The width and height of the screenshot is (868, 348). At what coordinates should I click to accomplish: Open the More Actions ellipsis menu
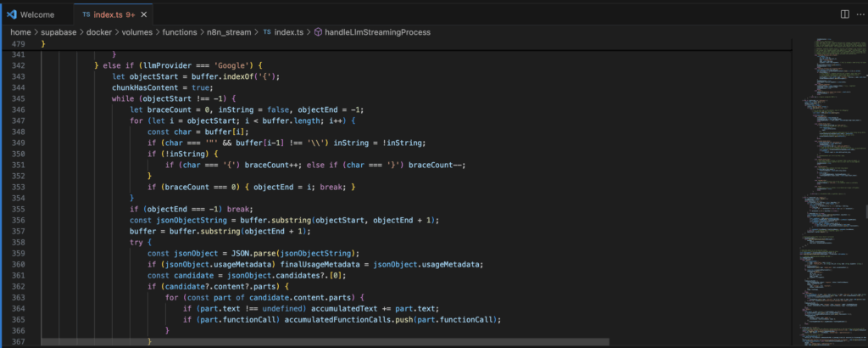[861, 14]
